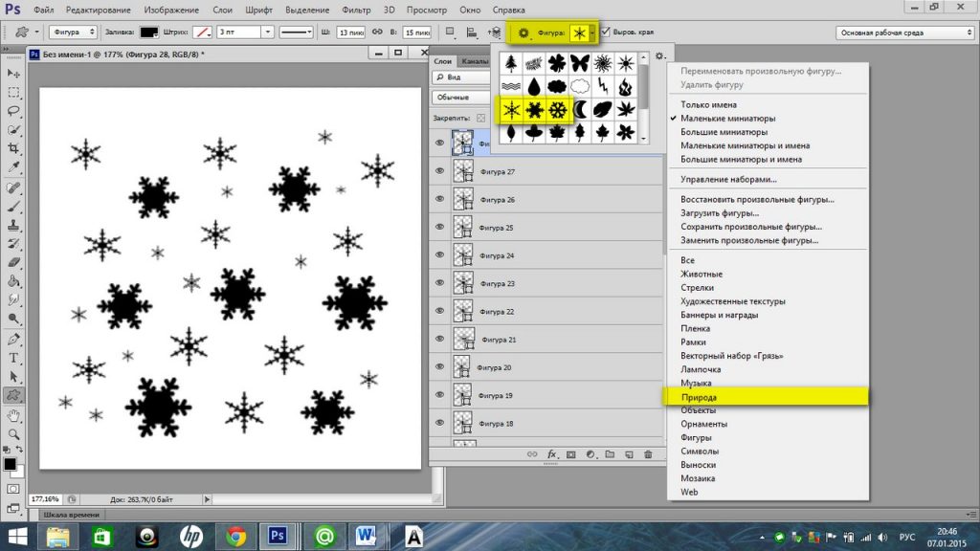This screenshot has height=551, width=980.
Task: Pick the lightning bolt shape
Action: (603, 86)
